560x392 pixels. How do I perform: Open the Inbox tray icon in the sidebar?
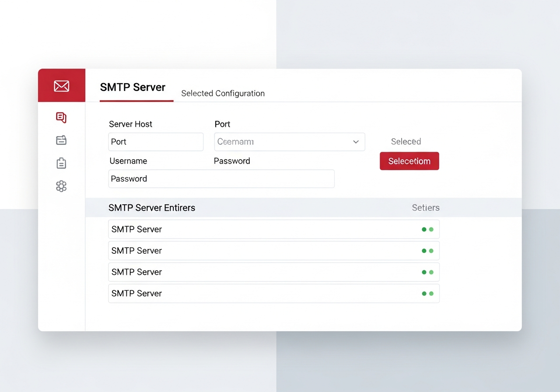[61, 140]
